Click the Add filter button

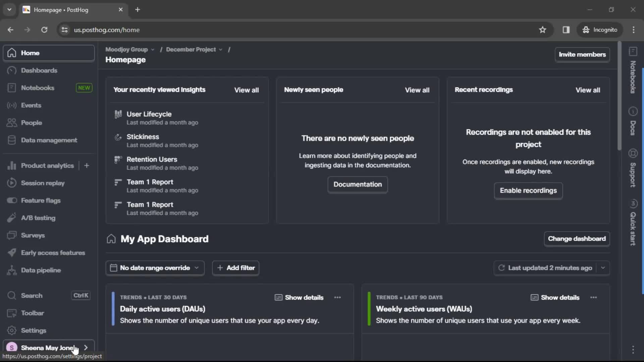(235, 268)
